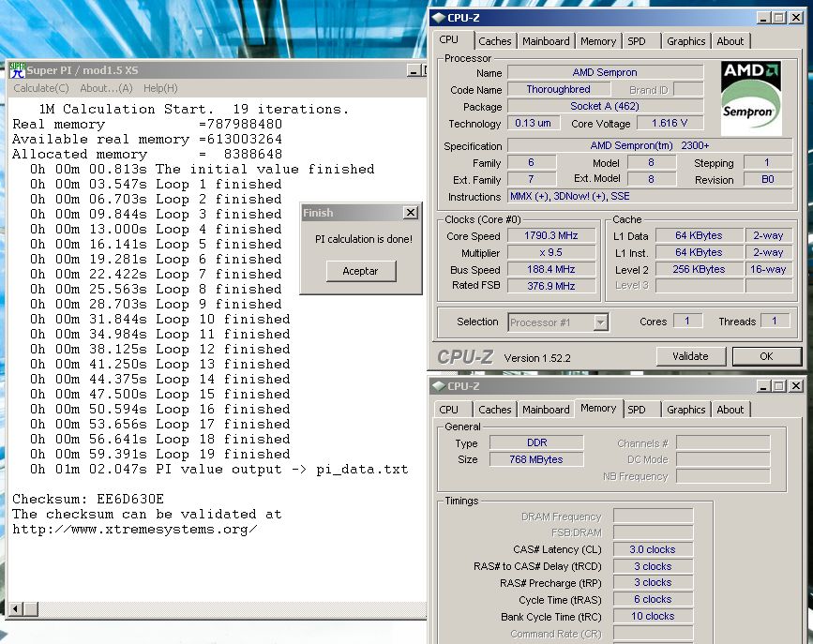
Task: Click the Thoroughbred code name value
Action: pos(559,89)
